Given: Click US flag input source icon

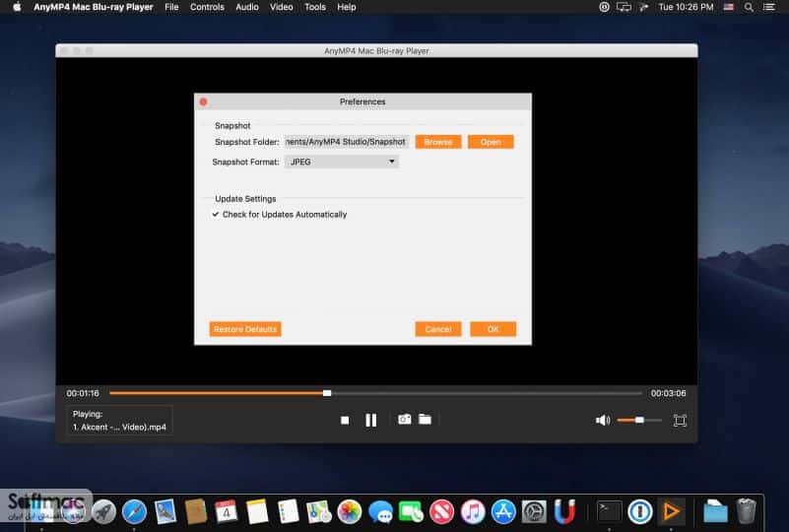Looking at the screenshot, I should [728, 7].
